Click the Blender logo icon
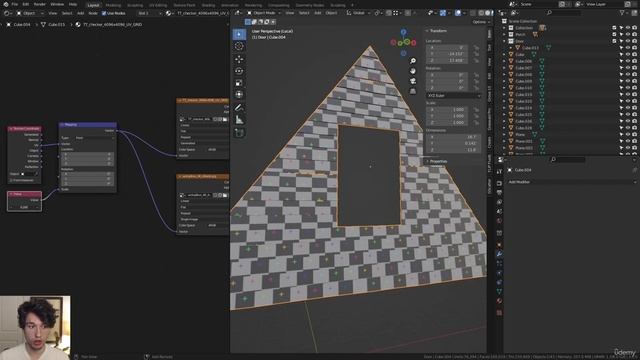The width and height of the screenshot is (640, 360). (6, 4)
